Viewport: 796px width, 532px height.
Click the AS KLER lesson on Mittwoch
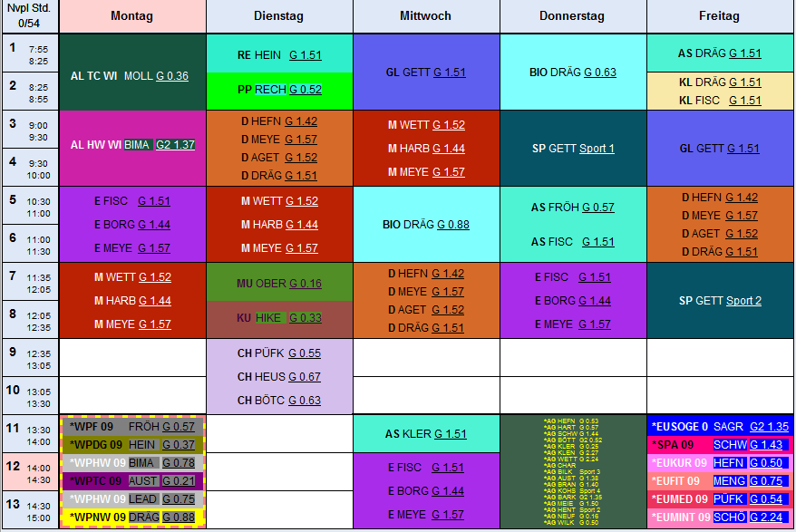point(425,434)
